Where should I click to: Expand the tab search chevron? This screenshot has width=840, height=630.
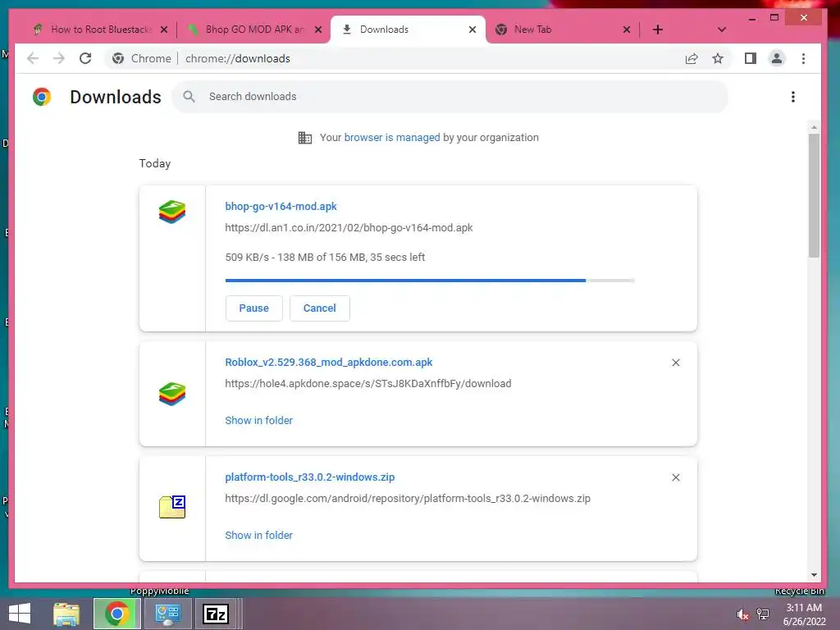click(x=722, y=30)
